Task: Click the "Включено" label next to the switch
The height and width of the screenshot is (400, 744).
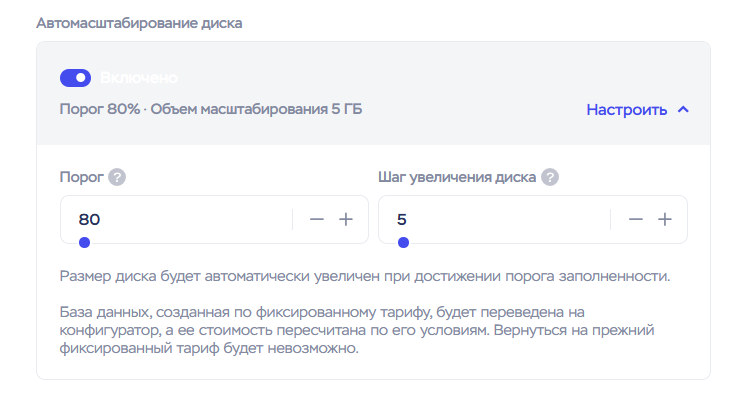Action: click(138, 78)
